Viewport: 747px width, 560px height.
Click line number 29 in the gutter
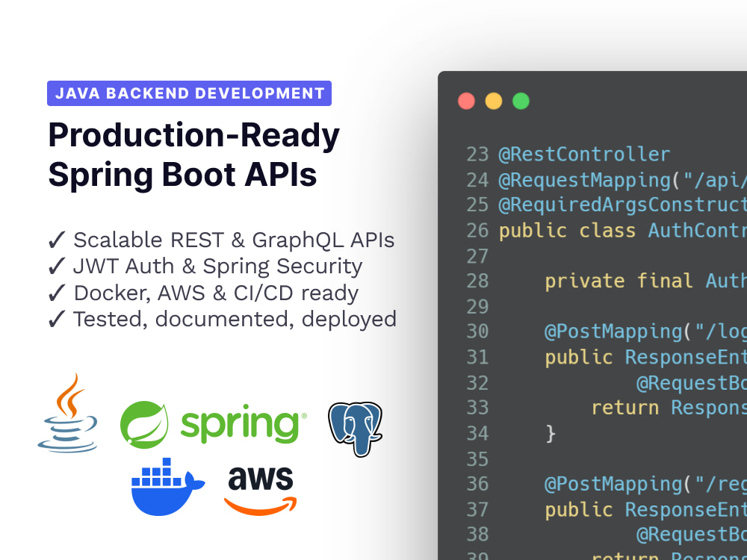(x=477, y=307)
